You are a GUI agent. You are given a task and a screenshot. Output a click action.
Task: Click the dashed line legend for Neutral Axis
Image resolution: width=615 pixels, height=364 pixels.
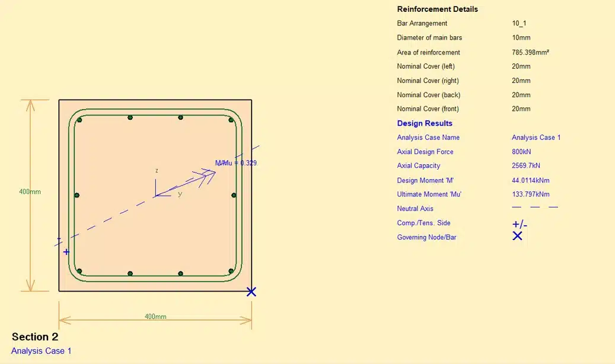[535, 207]
